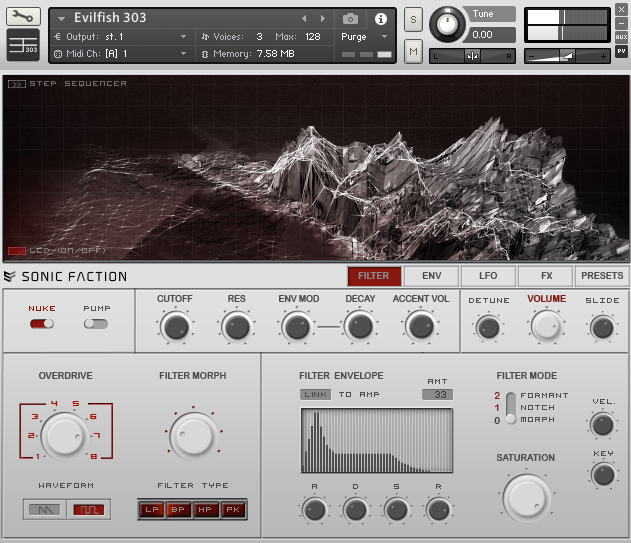Click the info icon in header
The width and height of the screenshot is (631, 543).
[x=381, y=19]
